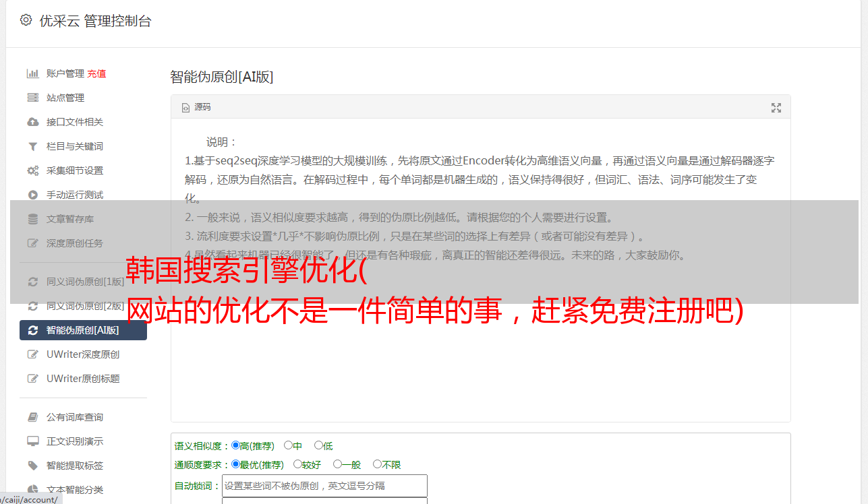Go to UWriter原创标题 page
868x504 pixels.
point(83,379)
